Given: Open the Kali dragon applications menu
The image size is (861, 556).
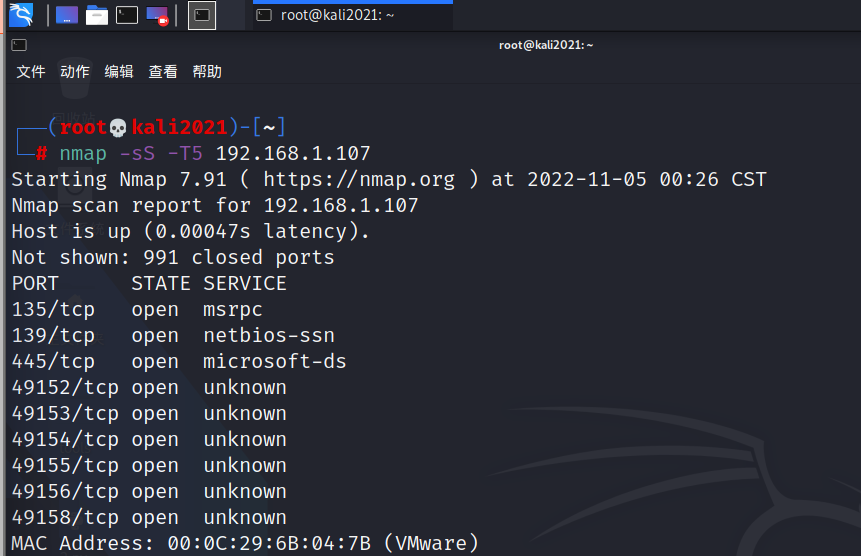Looking at the screenshot, I should click(20, 14).
